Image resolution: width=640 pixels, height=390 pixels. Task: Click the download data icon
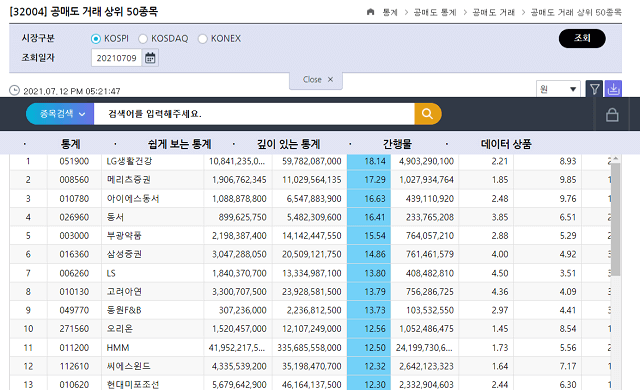[613, 89]
